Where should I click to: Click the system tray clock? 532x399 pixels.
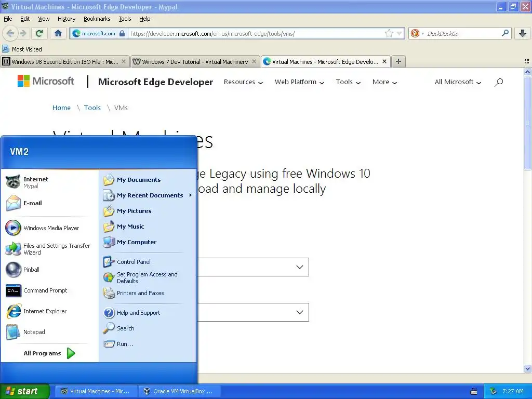point(513,391)
